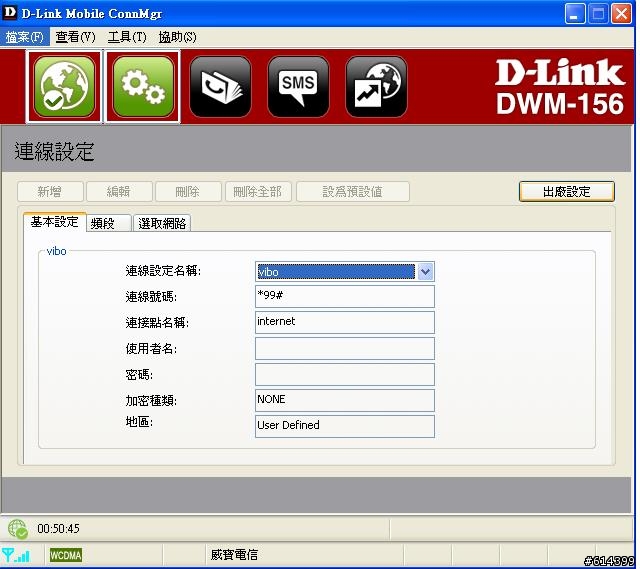This screenshot has height=569, width=640.
Task: Click the WCDMA network type indicator
Action: 66,555
